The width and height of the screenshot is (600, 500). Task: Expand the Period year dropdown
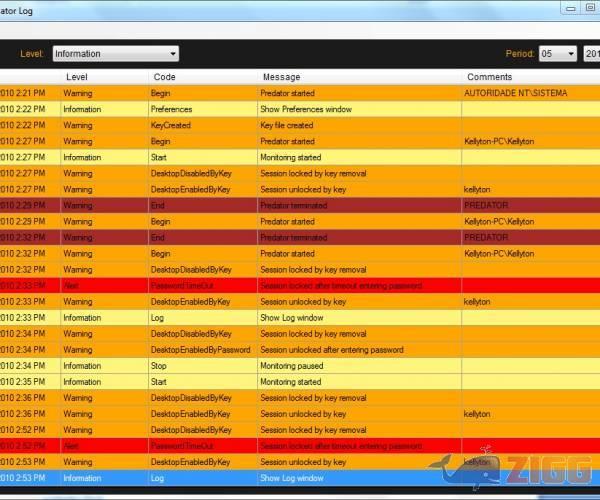592,54
